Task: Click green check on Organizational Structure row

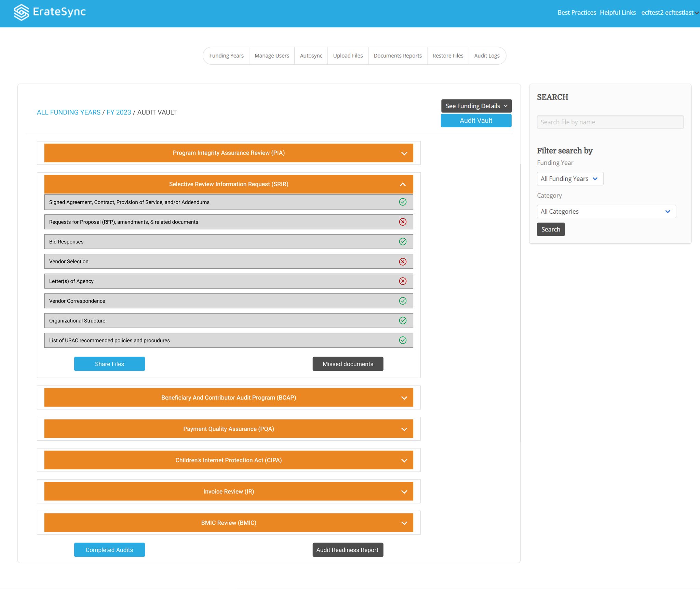Action: pyautogui.click(x=403, y=321)
